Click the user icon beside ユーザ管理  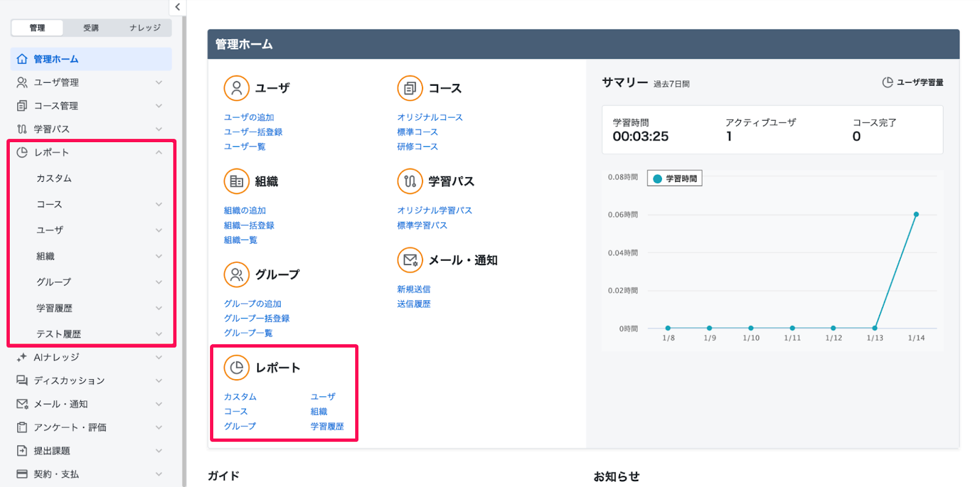click(22, 82)
